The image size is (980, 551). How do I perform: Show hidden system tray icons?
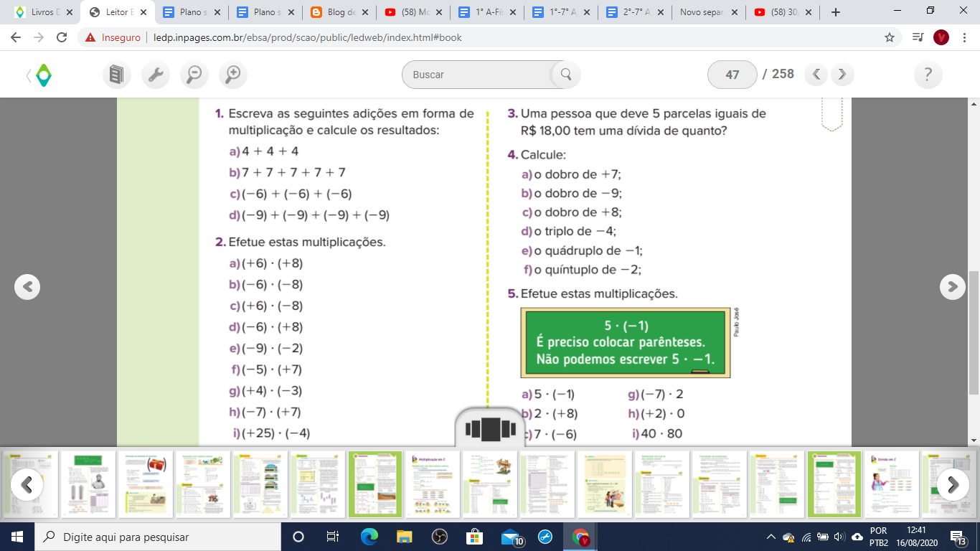(x=771, y=537)
